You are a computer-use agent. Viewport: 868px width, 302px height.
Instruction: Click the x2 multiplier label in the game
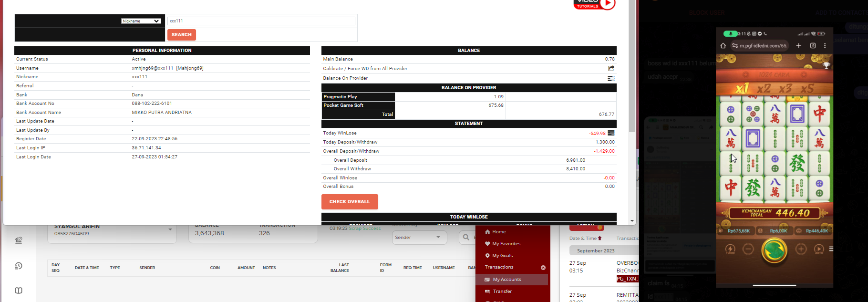click(764, 89)
